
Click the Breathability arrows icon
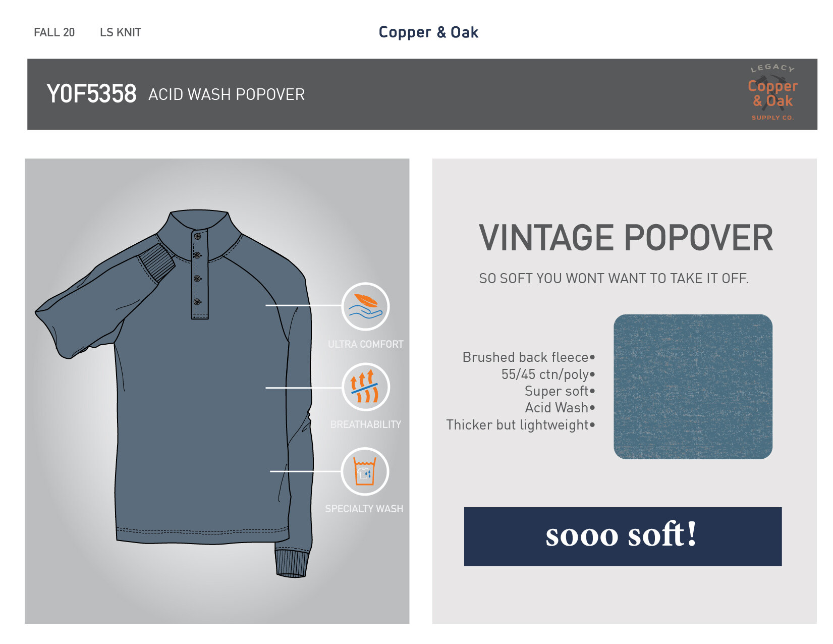coord(365,387)
